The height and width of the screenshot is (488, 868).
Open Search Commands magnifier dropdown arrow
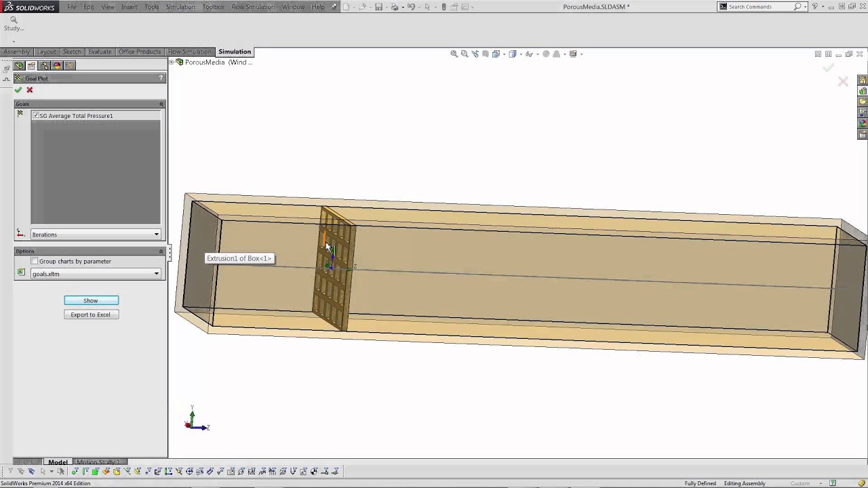pyautogui.click(x=806, y=7)
